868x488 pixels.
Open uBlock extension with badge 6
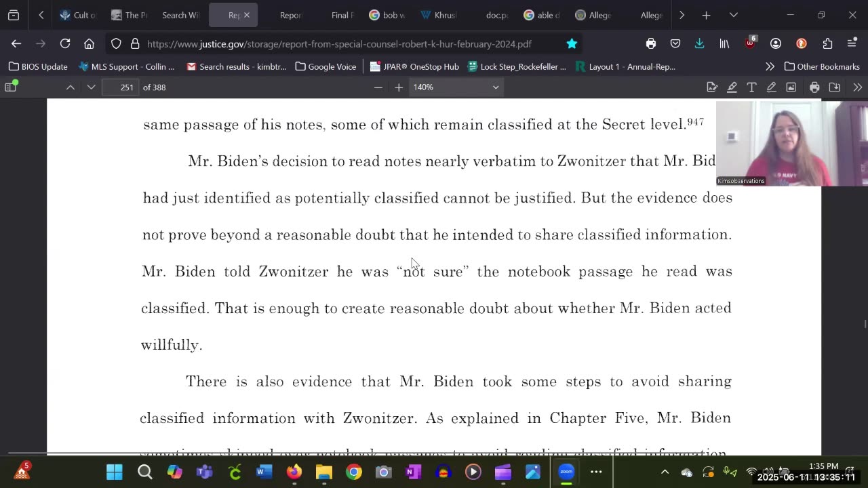click(750, 43)
